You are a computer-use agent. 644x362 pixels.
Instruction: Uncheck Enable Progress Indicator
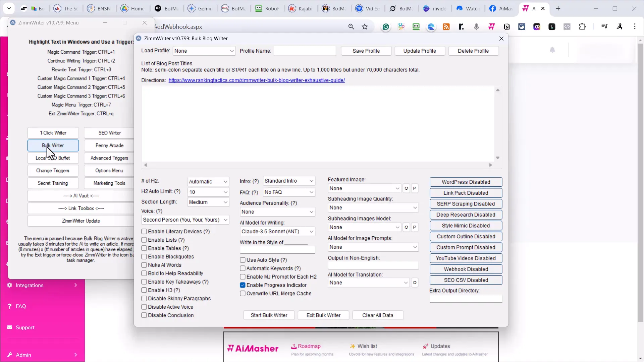243,285
